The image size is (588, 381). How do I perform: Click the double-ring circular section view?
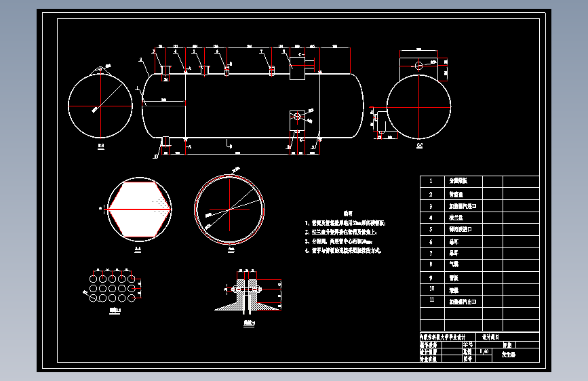click(x=229, y=209)
